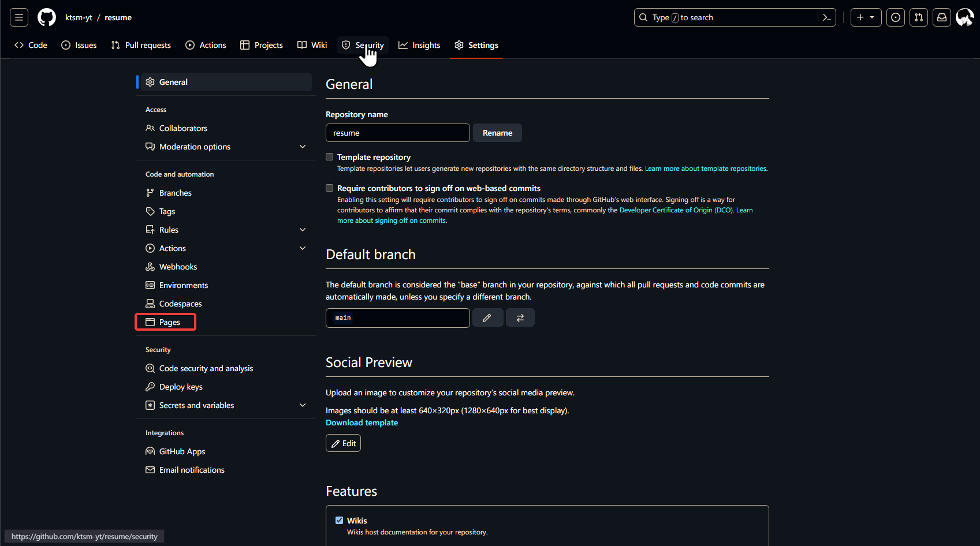Click the Deploy keys key icon
The image size is (980, 546).
pos(150,387)
